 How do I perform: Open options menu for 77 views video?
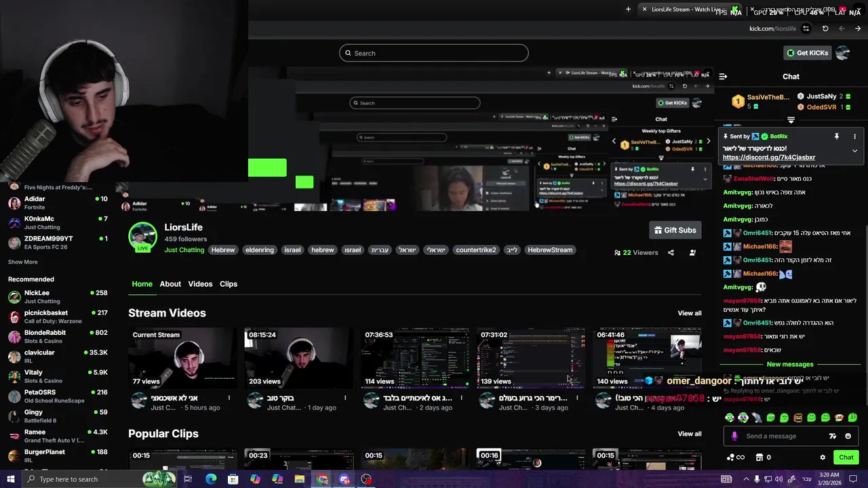(x=229, y=398)
